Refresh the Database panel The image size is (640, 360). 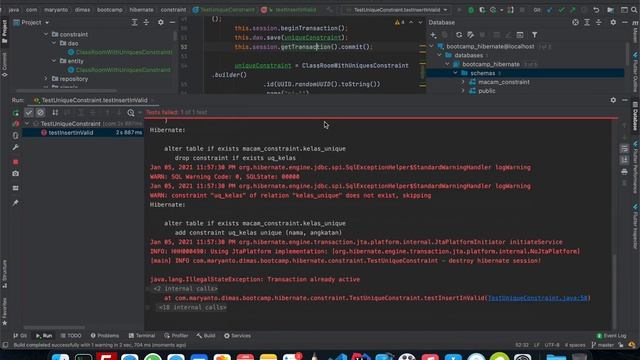459,35
